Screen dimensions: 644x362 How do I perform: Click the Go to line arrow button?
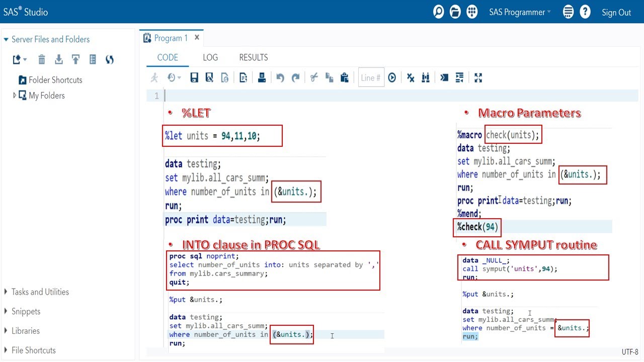point(392,77)
